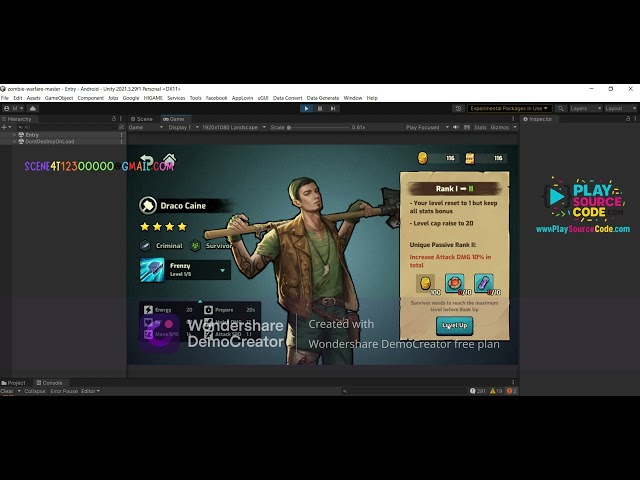Select the Entry scene row
The height and width of the screenshot is (480, 640).
point(63,135)
